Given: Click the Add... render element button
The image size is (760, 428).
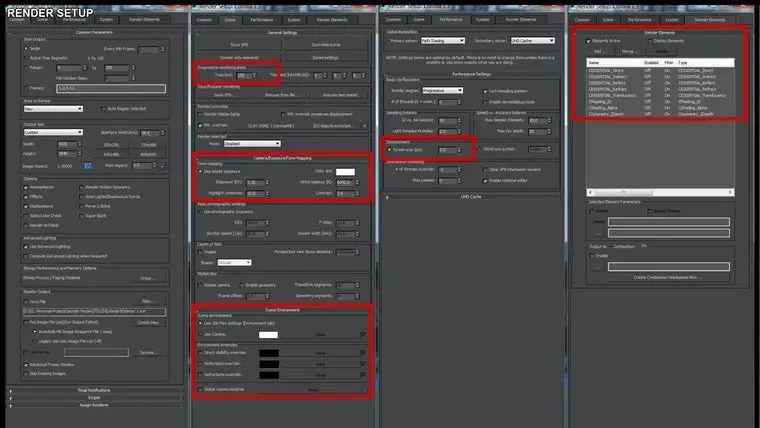Looking at the screenshot, I should pyautogui.click(x=599, y=51).
